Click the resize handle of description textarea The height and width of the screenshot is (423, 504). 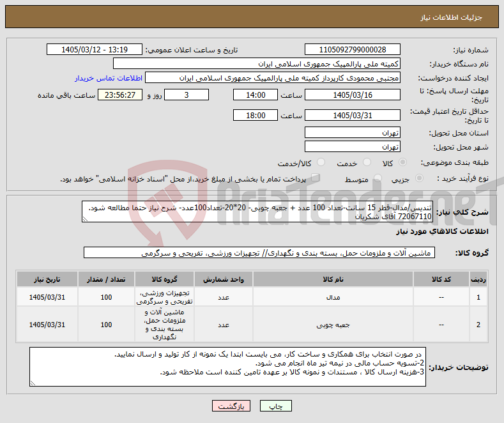pos(85,219)
